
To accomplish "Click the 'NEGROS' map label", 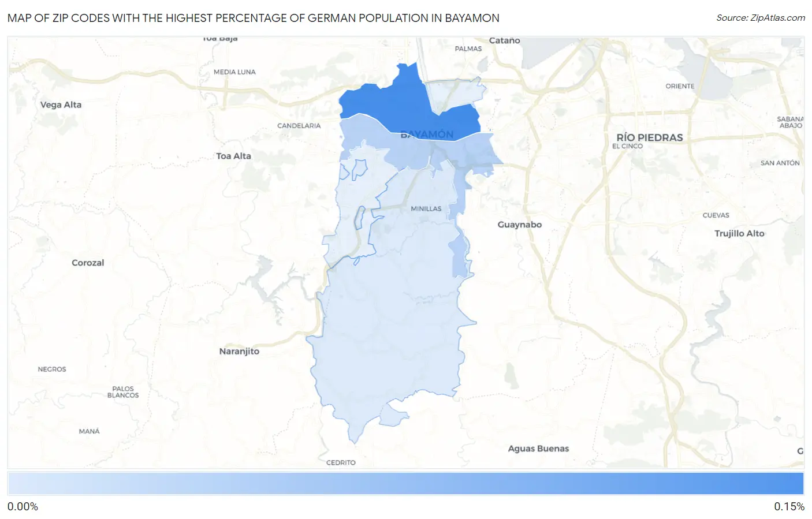I will point(52,369).
